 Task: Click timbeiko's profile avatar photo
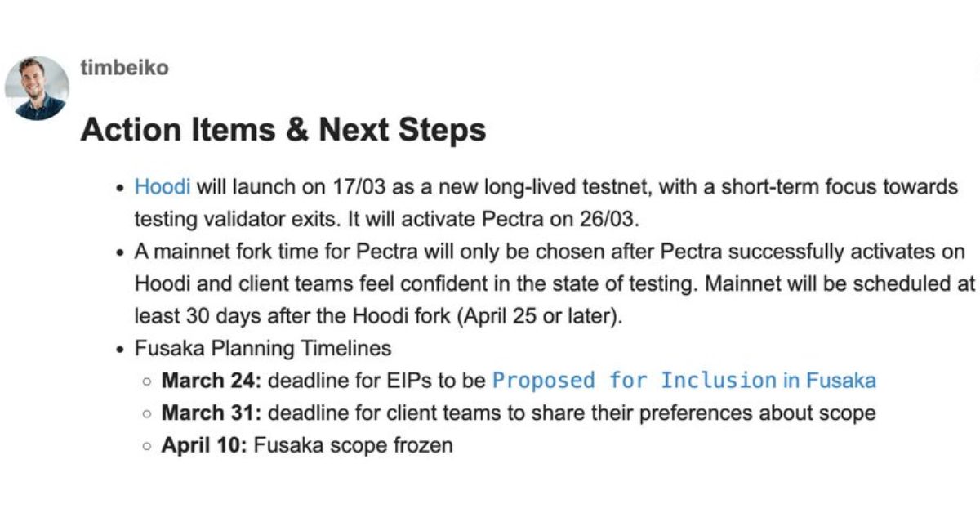tap(37, 88)
